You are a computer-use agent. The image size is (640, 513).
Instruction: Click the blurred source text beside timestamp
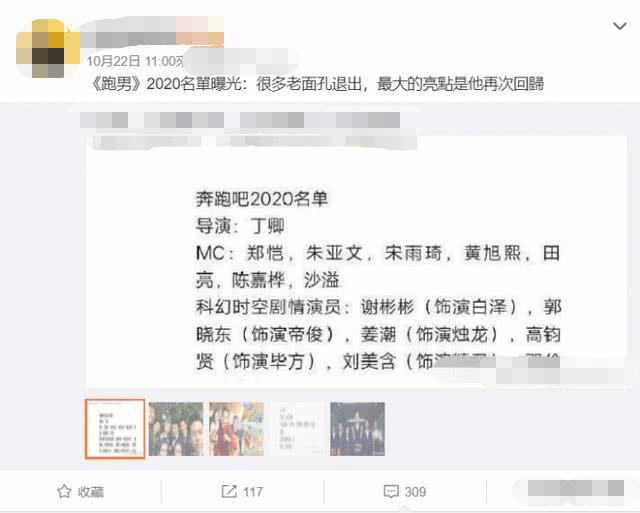coord(241,61)
